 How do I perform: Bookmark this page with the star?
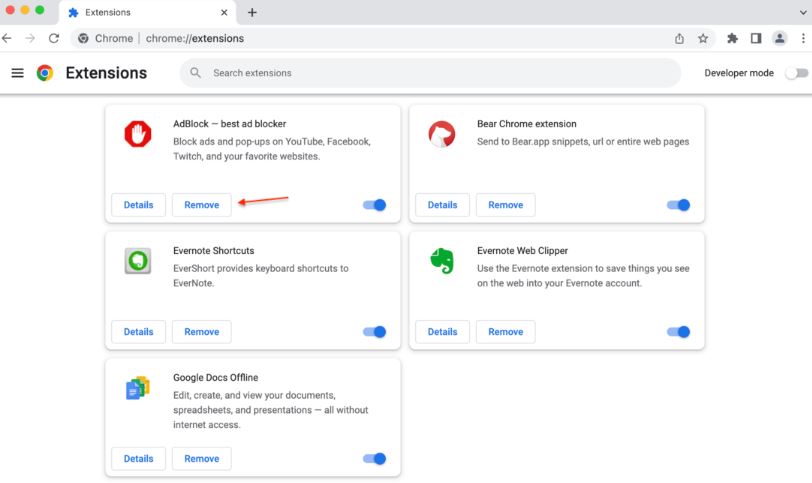(x=703, y=38)
